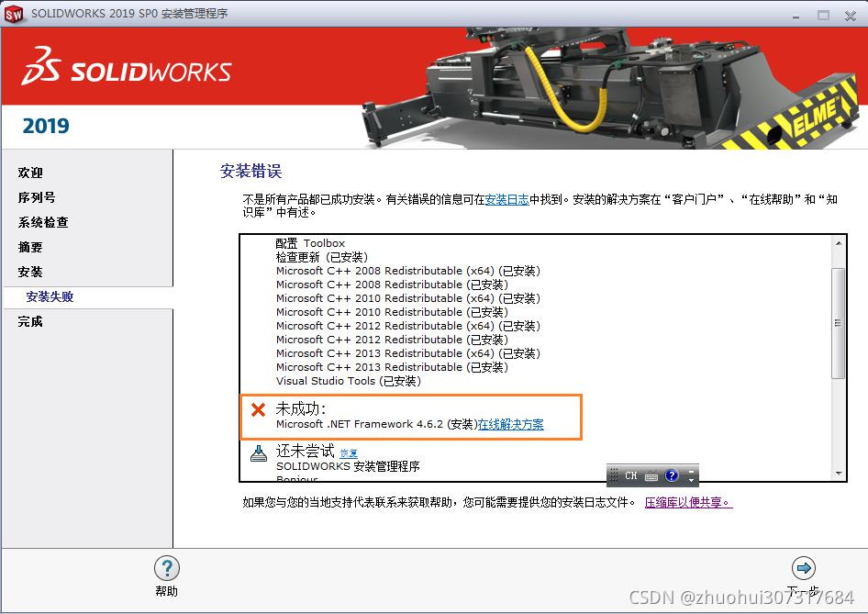868x614 pixels.
Task: Select 完成 in the sidebar
Action: click(x=30, y=321)
